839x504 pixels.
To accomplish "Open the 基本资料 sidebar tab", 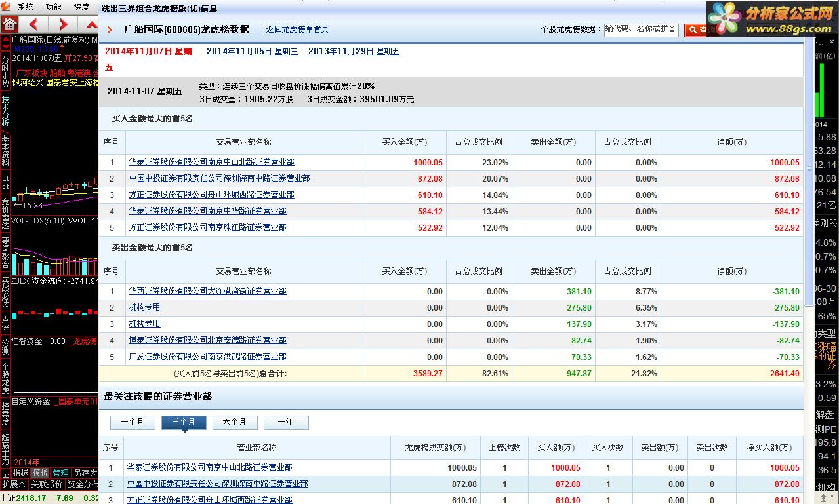I will click(5, 150).
